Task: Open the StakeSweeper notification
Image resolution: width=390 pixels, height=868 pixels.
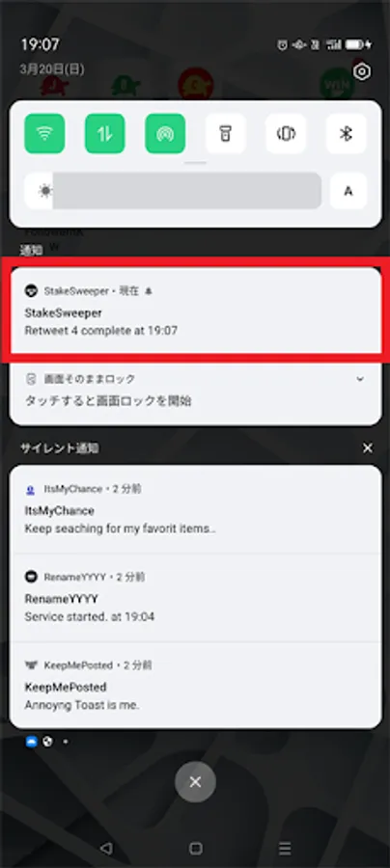Action: coord(195,311)
